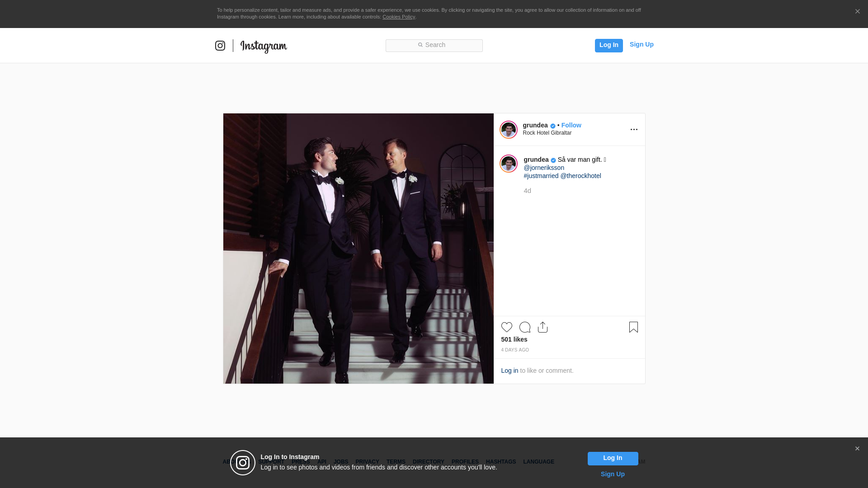Like the post with heart icon
The image size is (868, 488).
[x=506, y=327]
